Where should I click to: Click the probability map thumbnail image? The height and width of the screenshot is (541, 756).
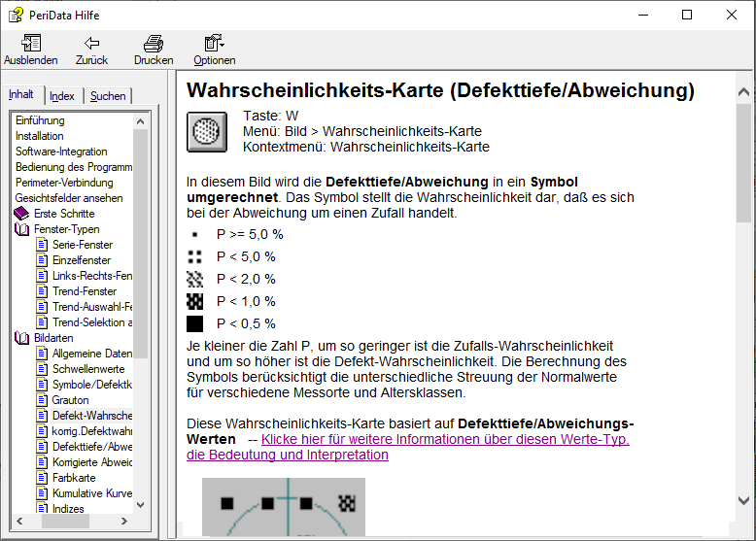coord(283,506)
